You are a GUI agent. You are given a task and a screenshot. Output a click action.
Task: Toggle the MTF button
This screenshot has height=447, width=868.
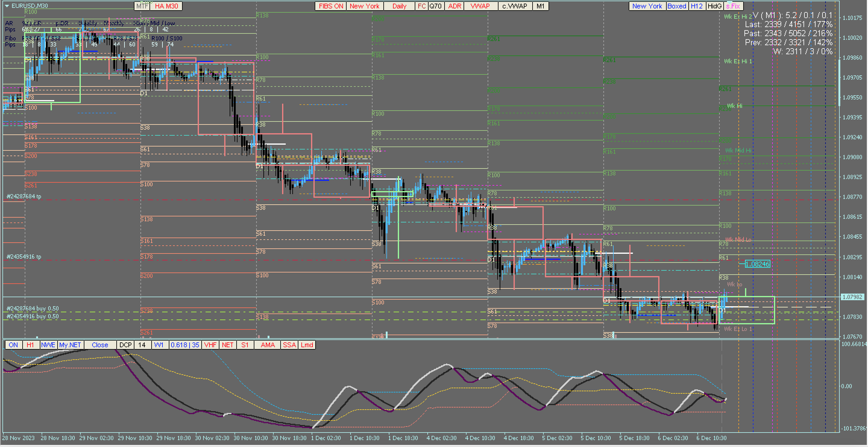pos(142,6)
